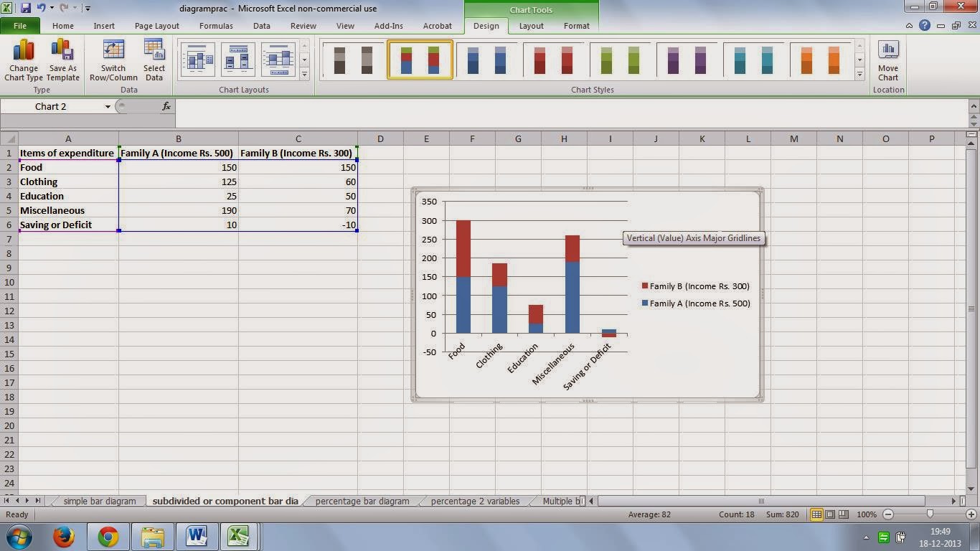Click the 100% zoom level button
This screenshot has height=551, width=980.
click(866, 514)
